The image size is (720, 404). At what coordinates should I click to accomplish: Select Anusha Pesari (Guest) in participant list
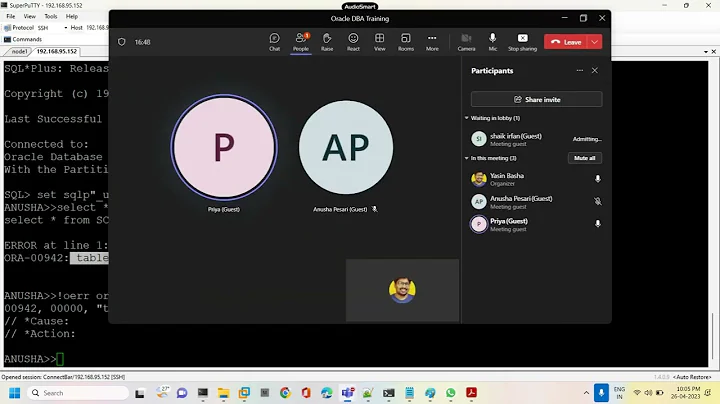[536, 201]
